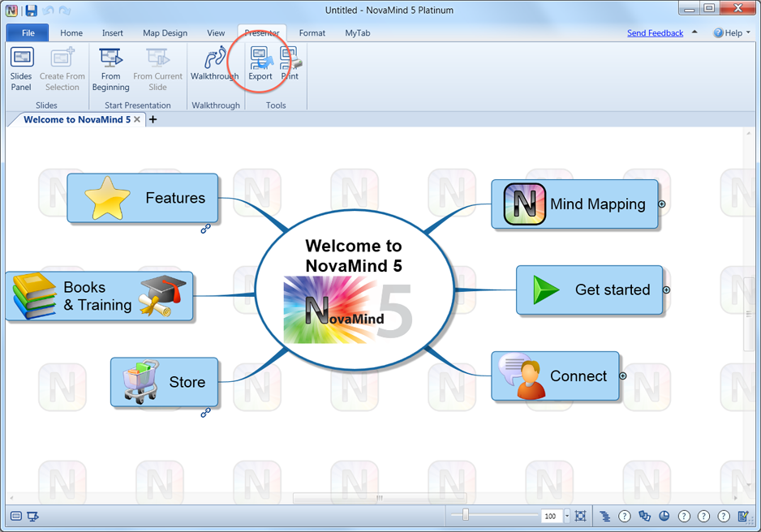Click the pie chart icon in status bar

pos(664,516)
